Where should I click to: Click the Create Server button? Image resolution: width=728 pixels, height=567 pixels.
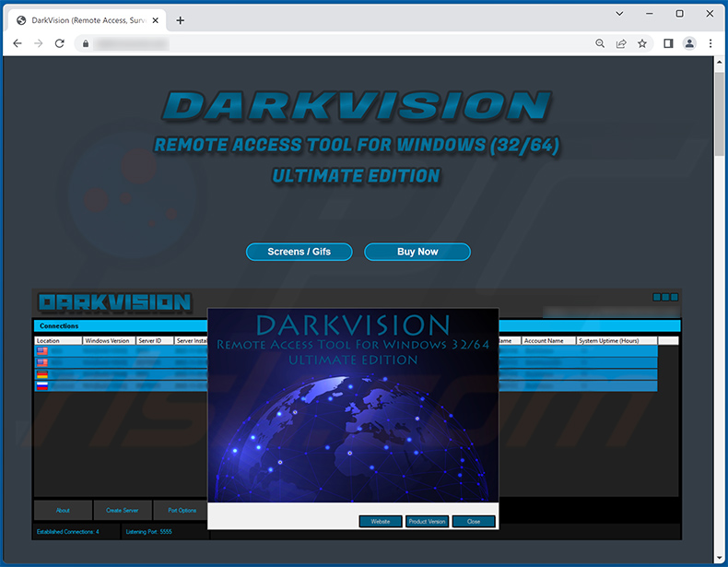click(x=123, y=511)
